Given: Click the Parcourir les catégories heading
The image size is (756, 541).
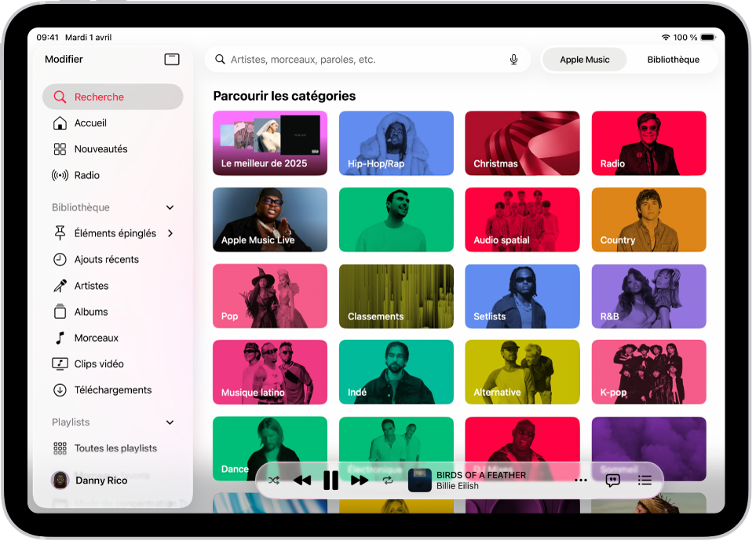Looking at the screenshot, I should tap(284, 96).
